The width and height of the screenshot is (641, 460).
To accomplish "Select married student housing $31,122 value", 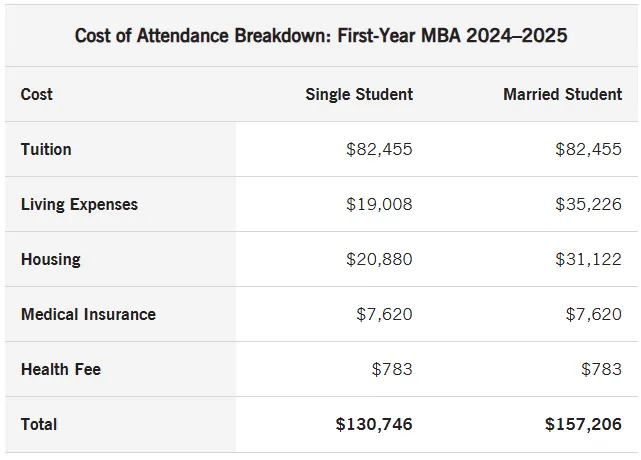I will (x=588, y=259).
